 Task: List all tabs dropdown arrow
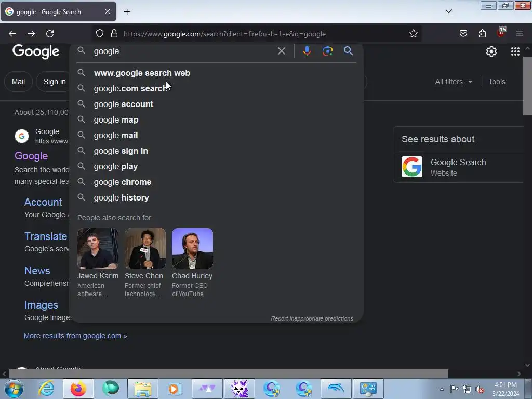pyautogui.click(x=448, y=11)
